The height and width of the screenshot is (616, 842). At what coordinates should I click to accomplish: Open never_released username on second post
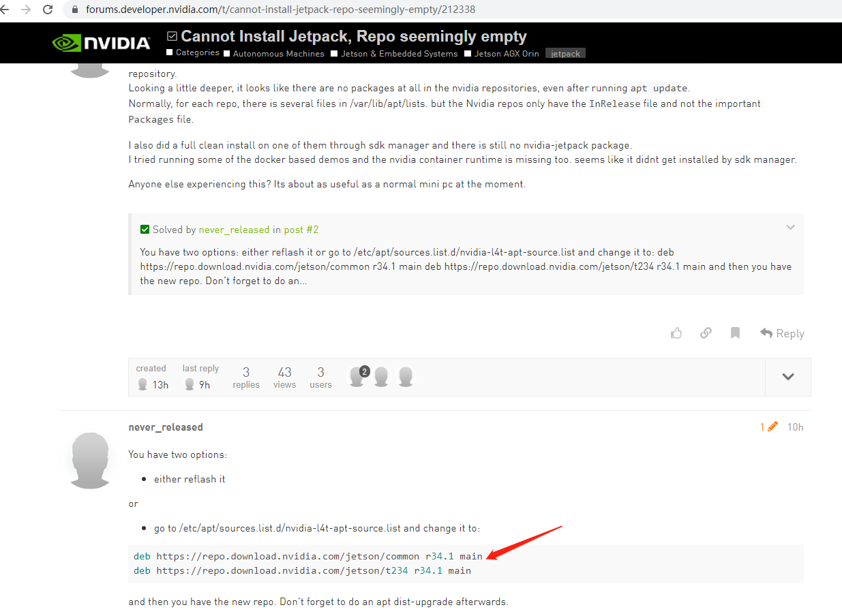pyautogui.click(x=166, y=427)
